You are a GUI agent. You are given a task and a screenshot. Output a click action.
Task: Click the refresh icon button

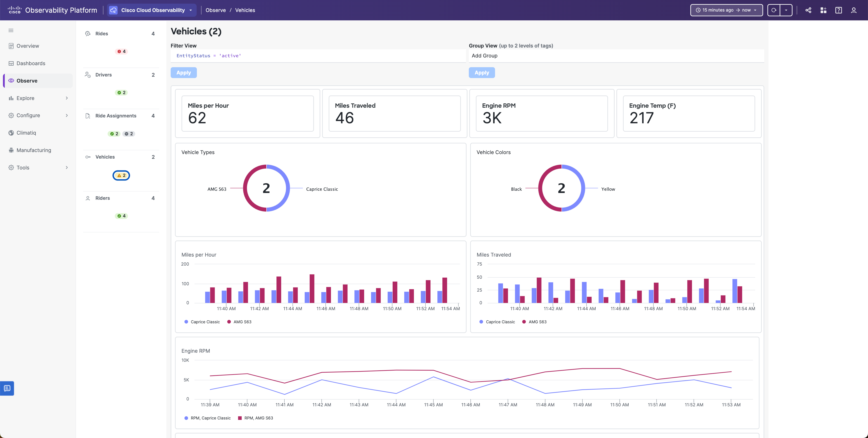(x=774, y=10)
